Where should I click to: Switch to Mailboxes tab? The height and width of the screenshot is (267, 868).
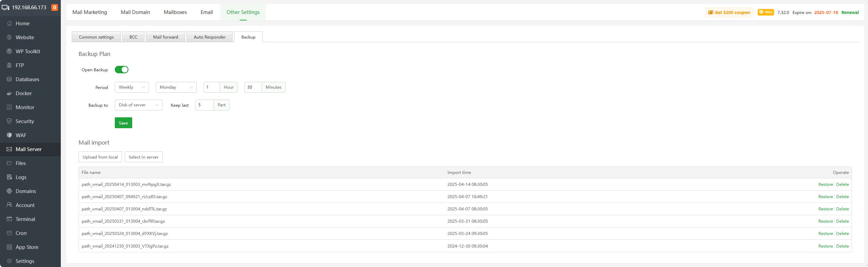[175, 12]
